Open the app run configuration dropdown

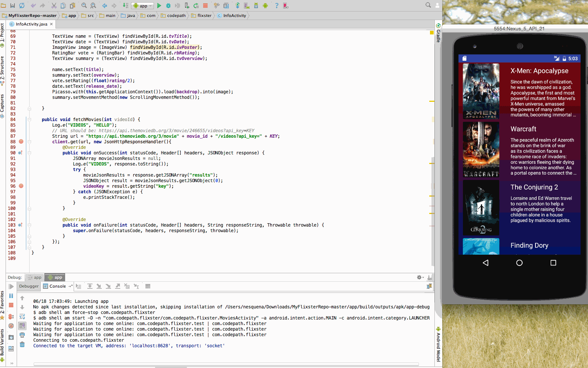click(x=143, y=6)
